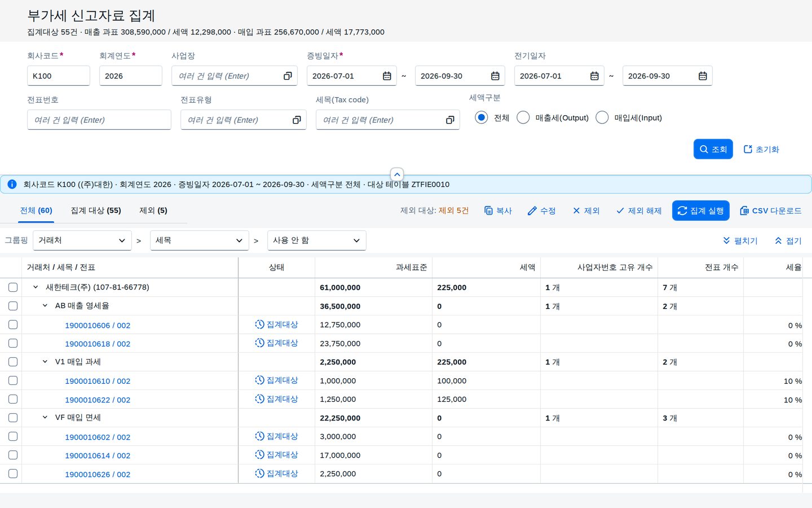The height and width of the screenshot is (508, 812).
Task: Download data with CSV 다운로드 button
Action: coord(770,211)
